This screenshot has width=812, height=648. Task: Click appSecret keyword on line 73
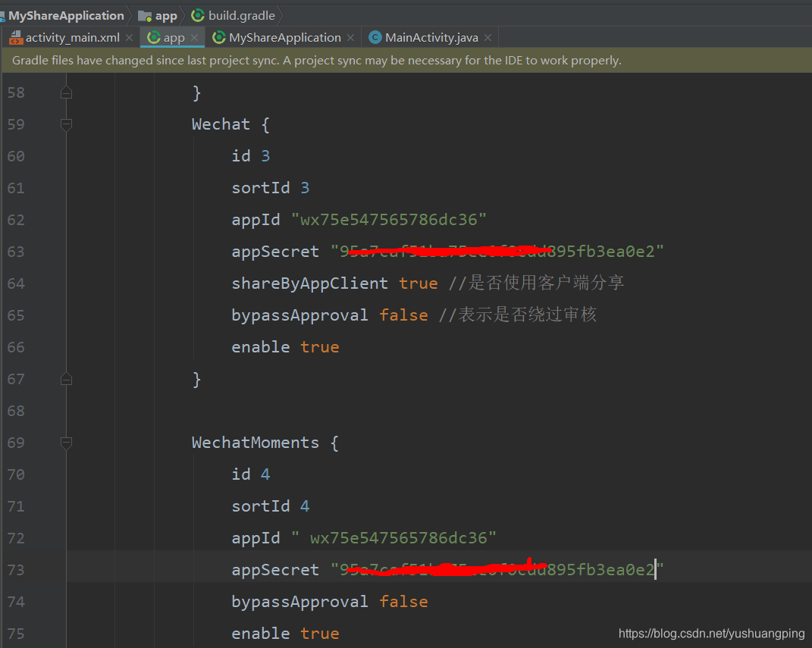point(275,571)
